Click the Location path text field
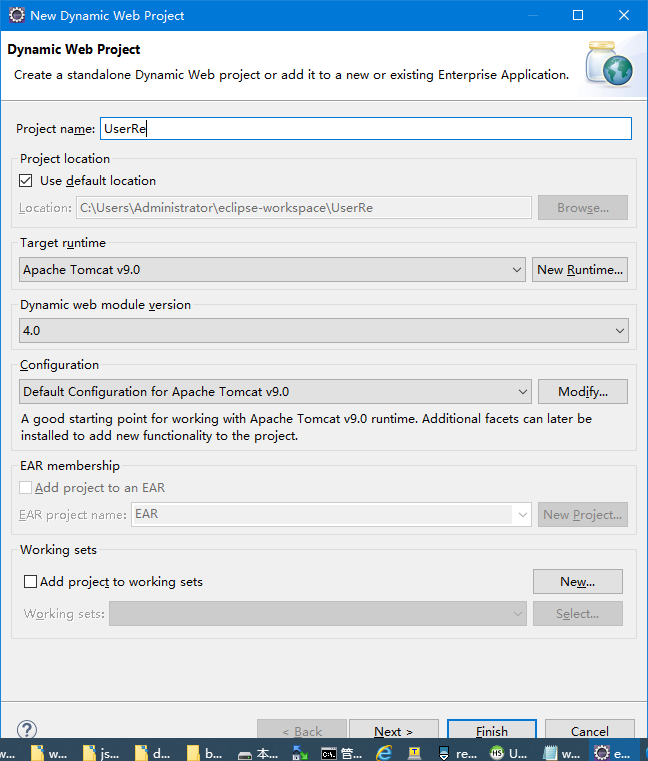This screenshot has width=648, height=761. click(x=304, y=208)
